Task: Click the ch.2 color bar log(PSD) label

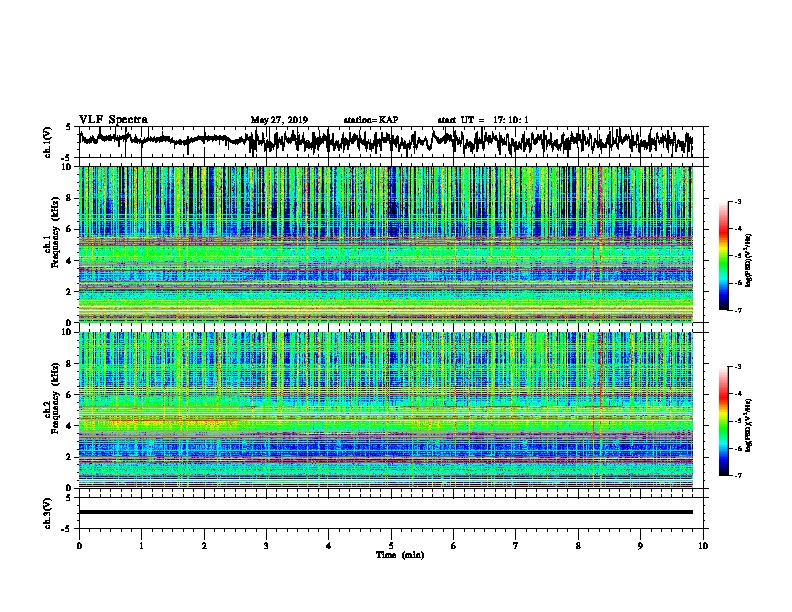Action: click(749, 425)
